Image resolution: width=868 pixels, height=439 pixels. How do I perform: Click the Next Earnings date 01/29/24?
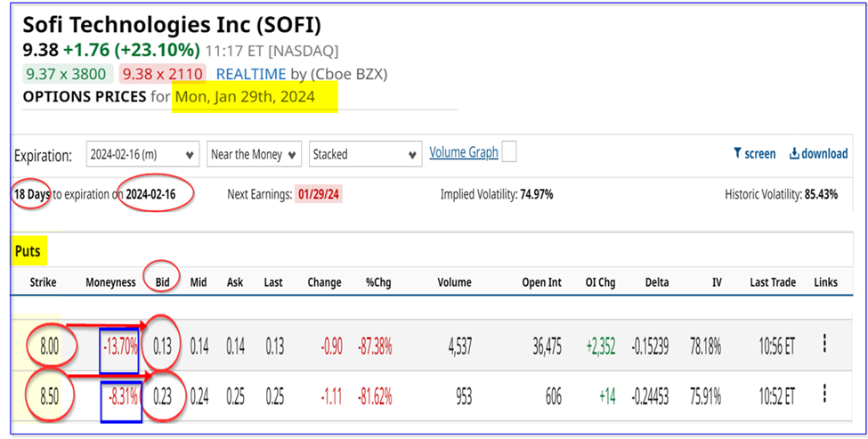point(319,194)
